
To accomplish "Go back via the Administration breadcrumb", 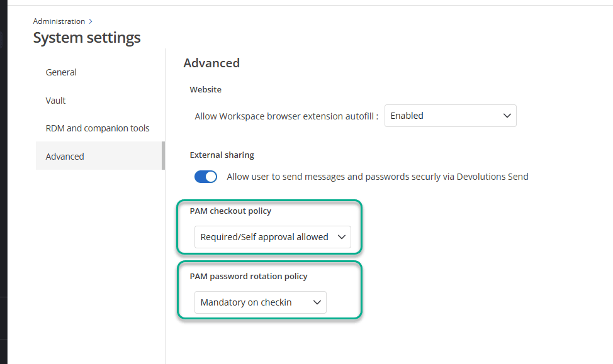I will 59,21.
